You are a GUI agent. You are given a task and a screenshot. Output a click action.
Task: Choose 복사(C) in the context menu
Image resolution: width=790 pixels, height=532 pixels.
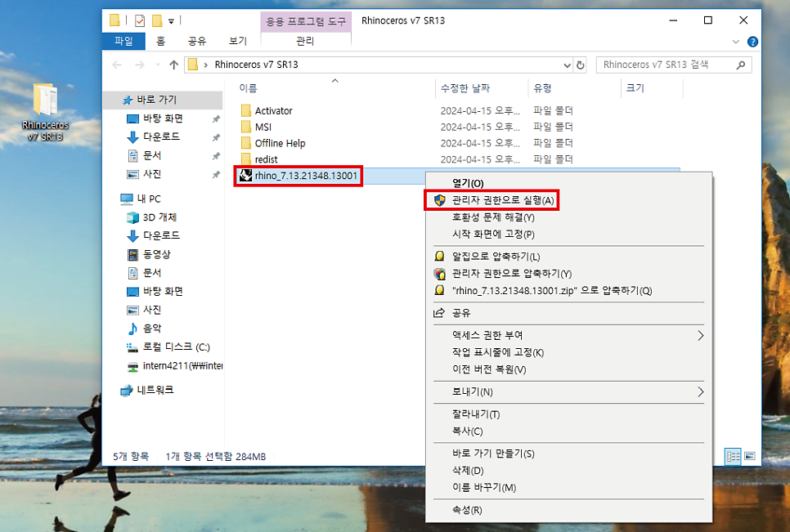[569, 431]
